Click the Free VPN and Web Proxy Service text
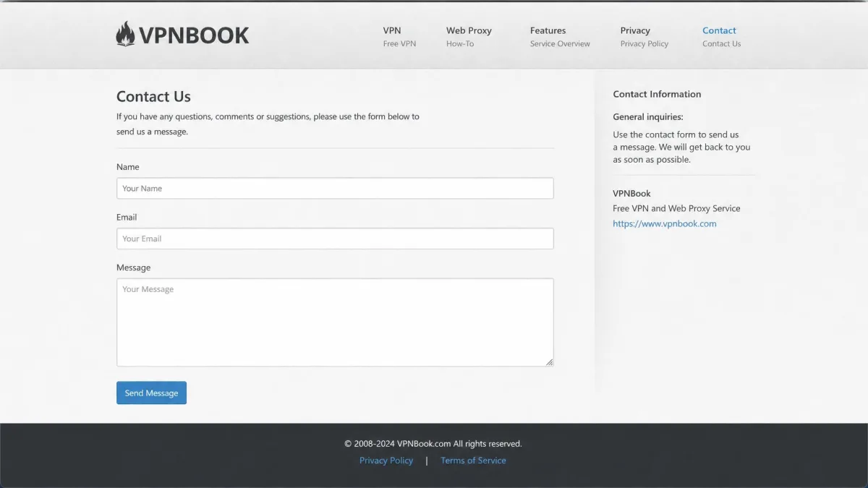This screenshot has height=488, width=868. click(676, 208)
